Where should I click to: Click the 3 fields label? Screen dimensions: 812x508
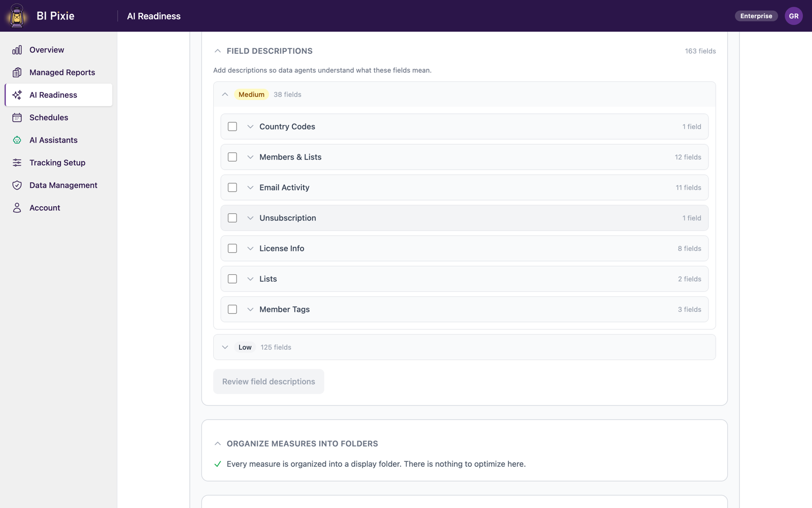(x=689, y=309)
